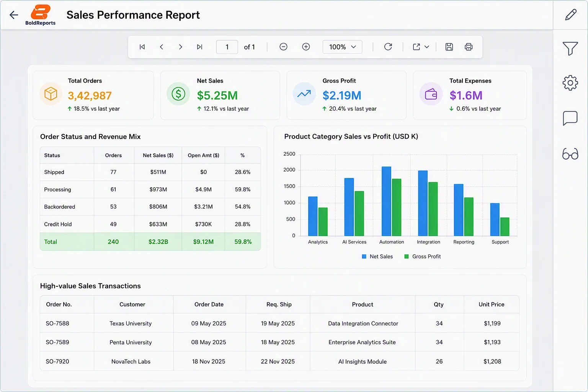
Task: Open the BoldReports logo home
Action: (40, 15)
